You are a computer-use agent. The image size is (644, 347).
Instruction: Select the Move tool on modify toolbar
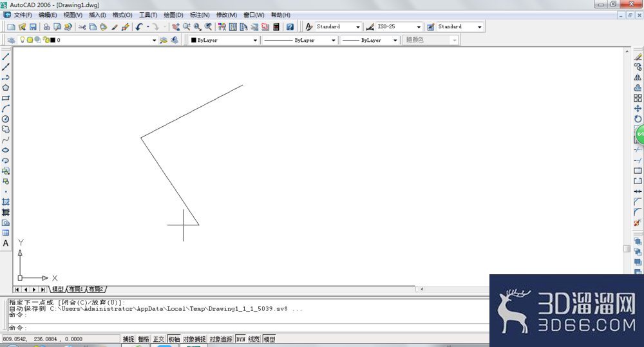[x=638, y=108]
